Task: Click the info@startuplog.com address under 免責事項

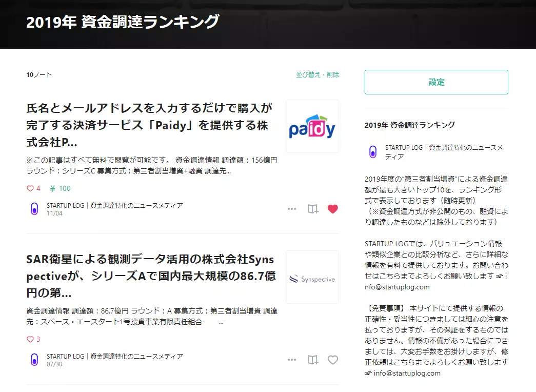Action: [407, 373]
